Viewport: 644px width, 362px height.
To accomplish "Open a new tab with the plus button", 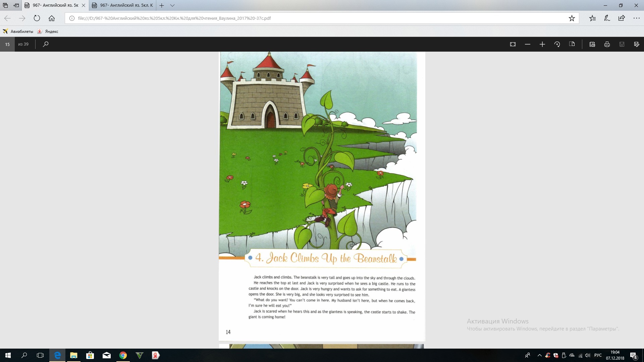I will pos(162,5).
